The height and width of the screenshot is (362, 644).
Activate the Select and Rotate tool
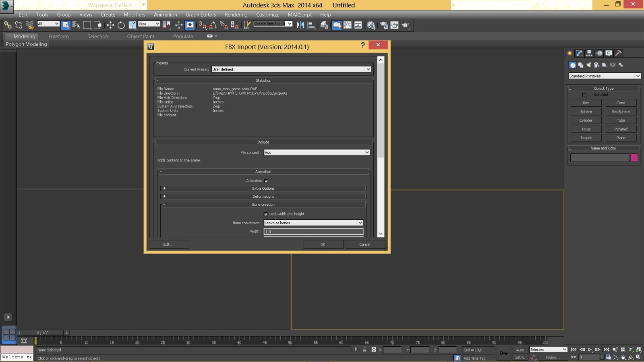click(121, 25)
